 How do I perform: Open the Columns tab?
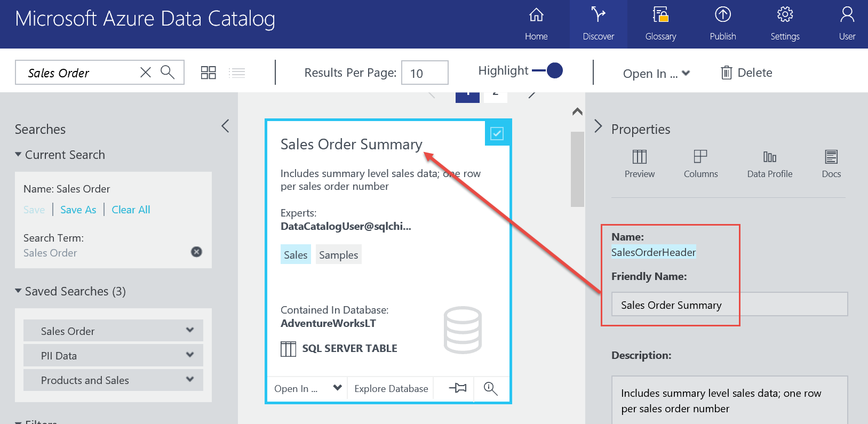[700, 164]
